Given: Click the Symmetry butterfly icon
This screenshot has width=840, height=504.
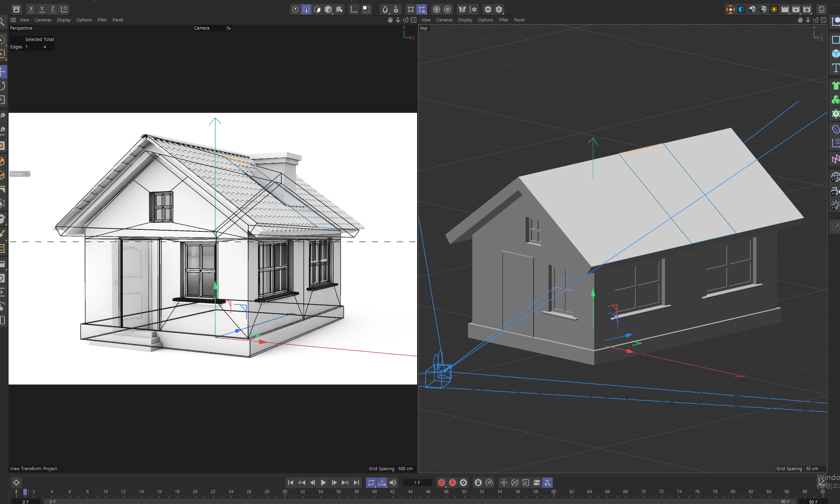Looking at the screenshot, I should pyautogui.click(x=462, y=9).
